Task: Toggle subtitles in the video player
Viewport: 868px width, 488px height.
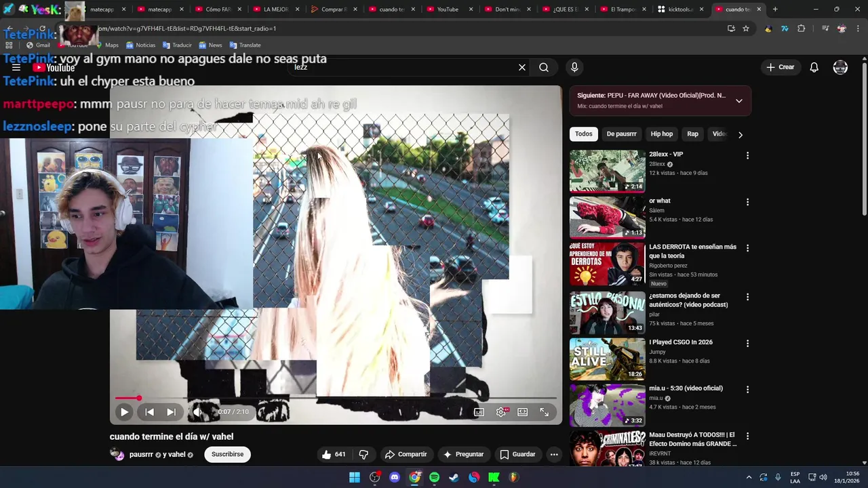Action: (479, 412)
